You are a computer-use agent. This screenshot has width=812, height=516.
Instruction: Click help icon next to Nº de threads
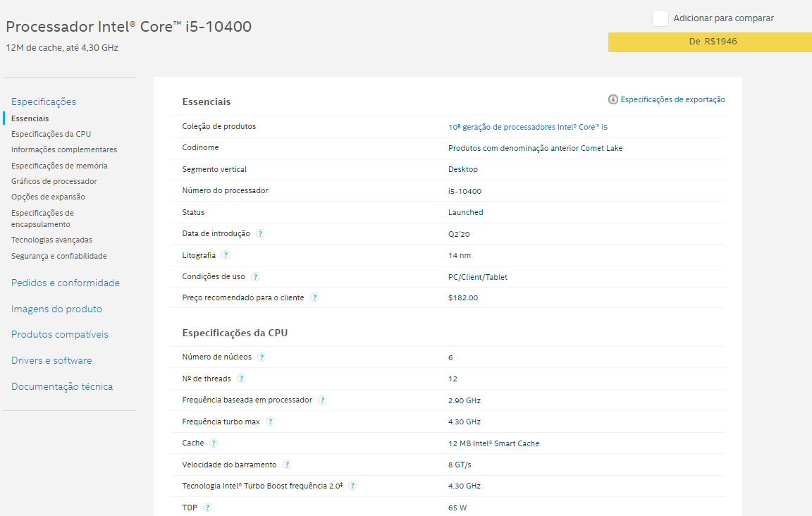(x=241, y=379)
